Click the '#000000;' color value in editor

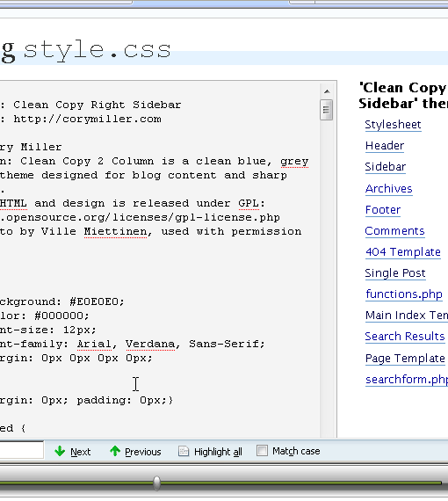click(x=62, y=316)
